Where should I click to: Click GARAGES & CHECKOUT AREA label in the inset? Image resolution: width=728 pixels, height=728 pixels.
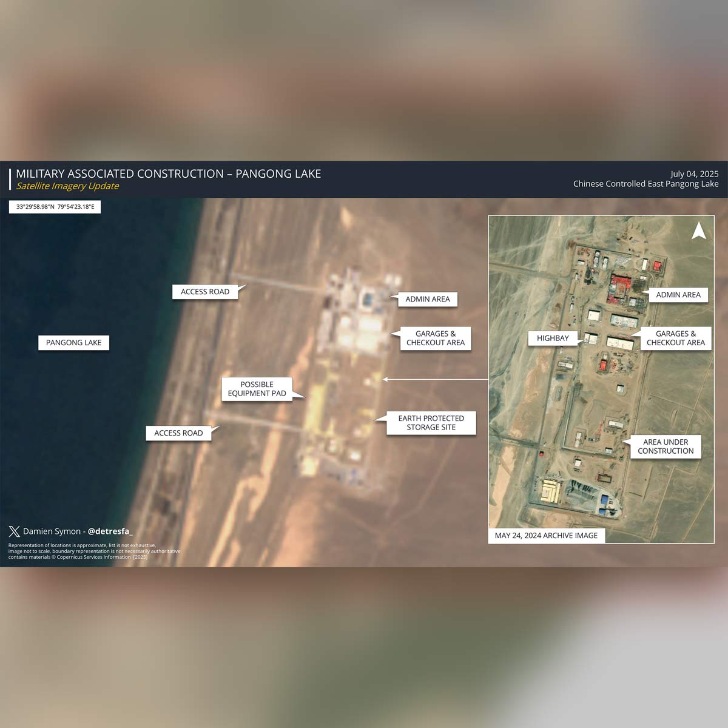675,339
